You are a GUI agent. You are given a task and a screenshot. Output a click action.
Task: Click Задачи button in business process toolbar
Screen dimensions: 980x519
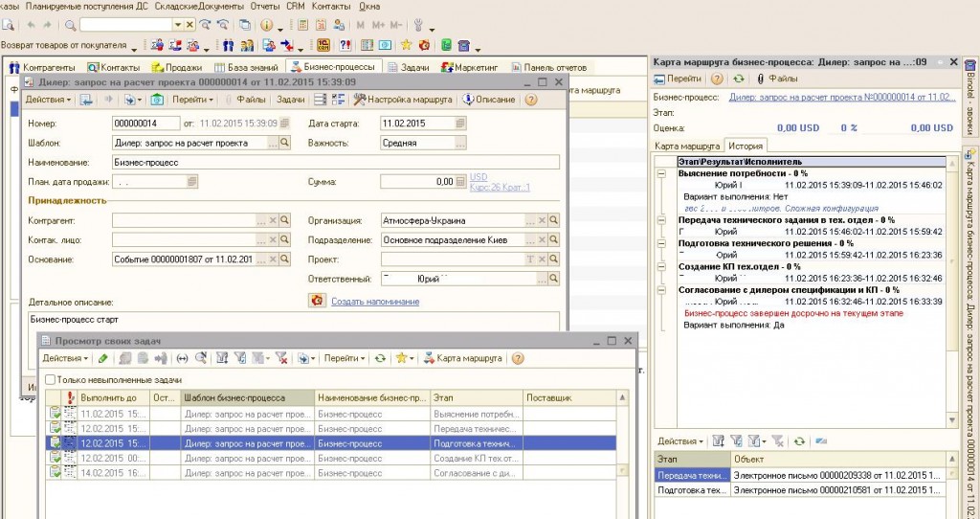[290, 100]
